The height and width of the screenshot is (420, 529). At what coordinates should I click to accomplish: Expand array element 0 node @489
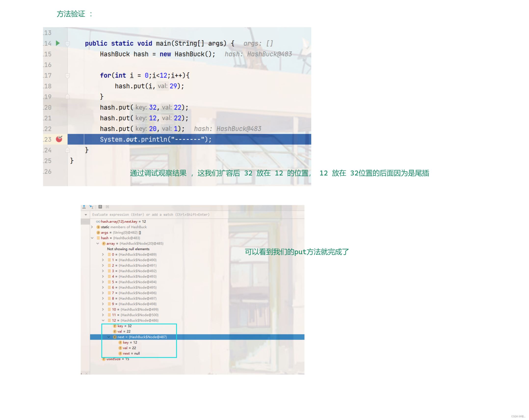click(x=103, y=254)
